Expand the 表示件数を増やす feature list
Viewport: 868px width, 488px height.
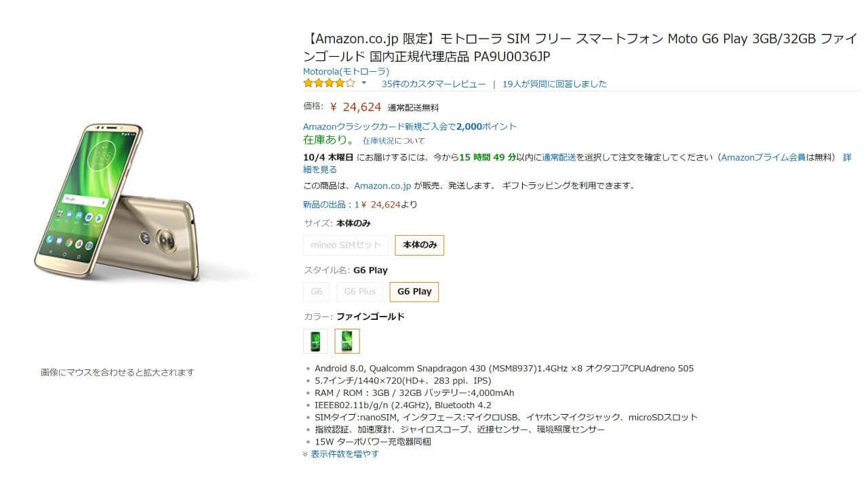[x=344, y=454]
